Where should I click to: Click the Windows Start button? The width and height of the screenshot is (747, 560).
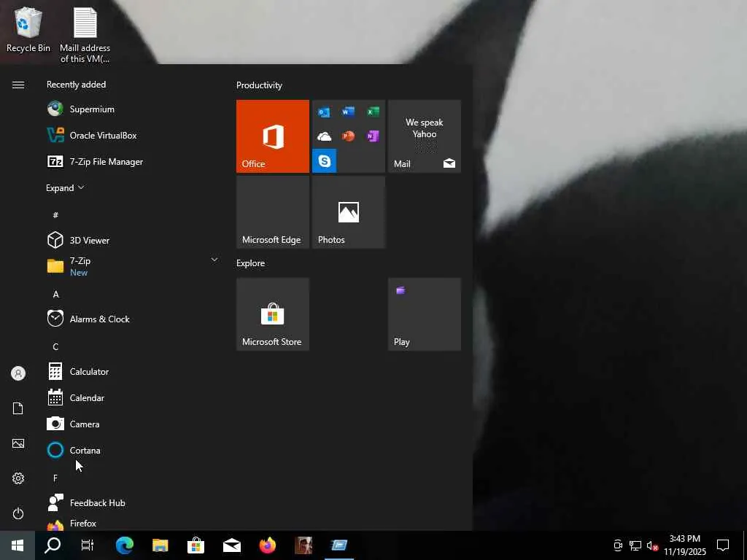pyautogui.click(x=18, y=545)
